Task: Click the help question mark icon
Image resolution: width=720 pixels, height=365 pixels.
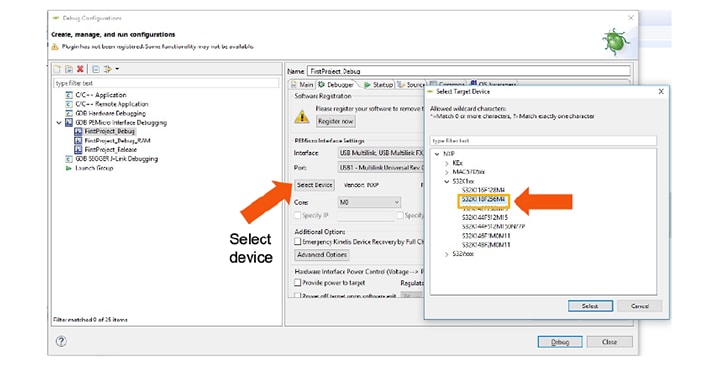Action: point(61,341)
